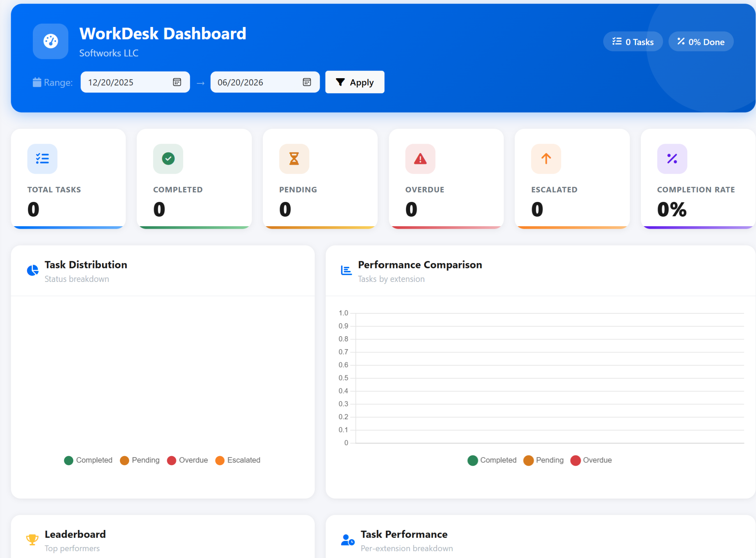
Task: Open calendar picker in end date field
Action: click(x=307, y=82)
